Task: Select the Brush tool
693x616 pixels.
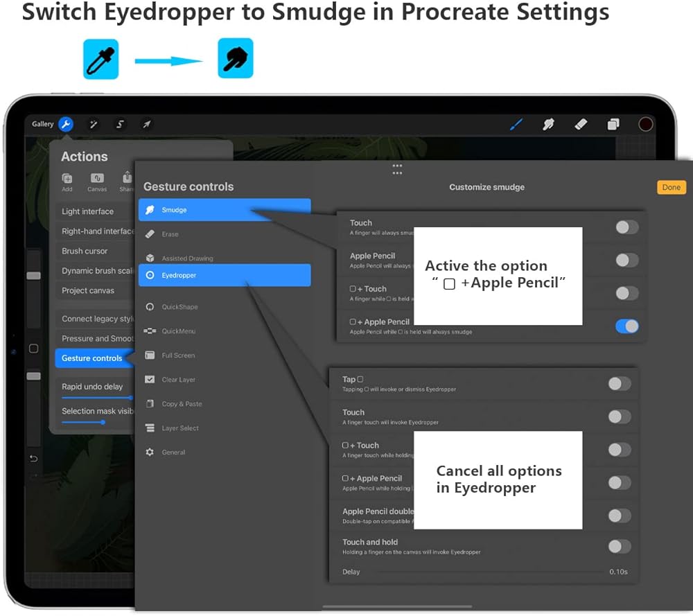Action: (516, 124)
